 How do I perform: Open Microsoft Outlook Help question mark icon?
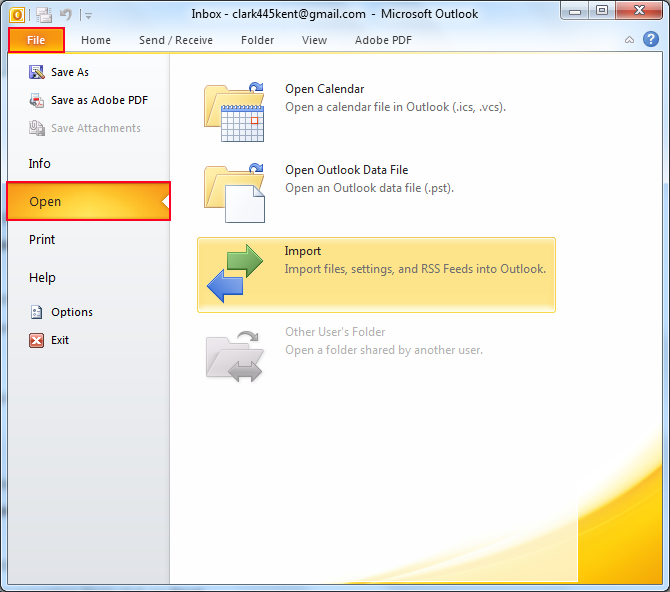coord(651,39)
